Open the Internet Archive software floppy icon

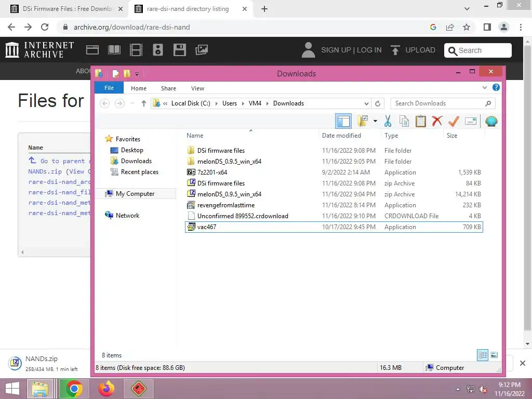pyautogui.click(x=179, y=50)
